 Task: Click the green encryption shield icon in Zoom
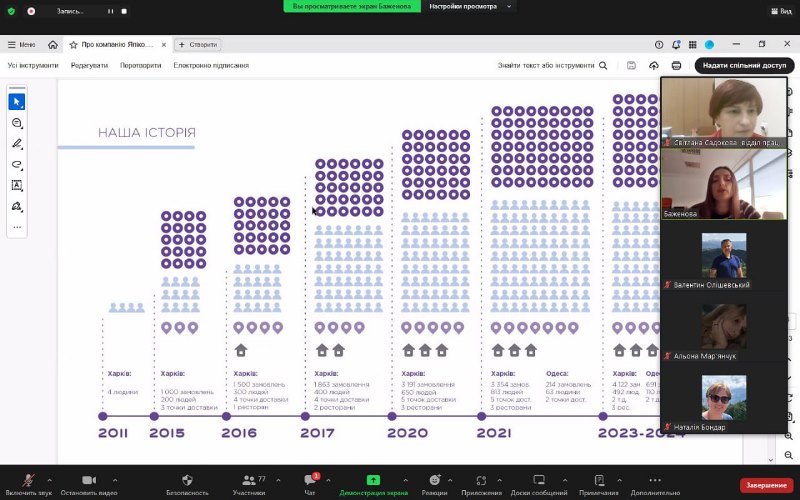coord(11,11)
